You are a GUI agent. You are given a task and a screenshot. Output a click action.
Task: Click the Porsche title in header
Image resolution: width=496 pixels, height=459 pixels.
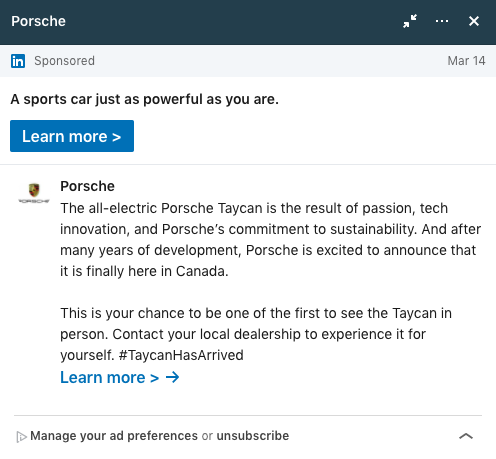(38, 21)
